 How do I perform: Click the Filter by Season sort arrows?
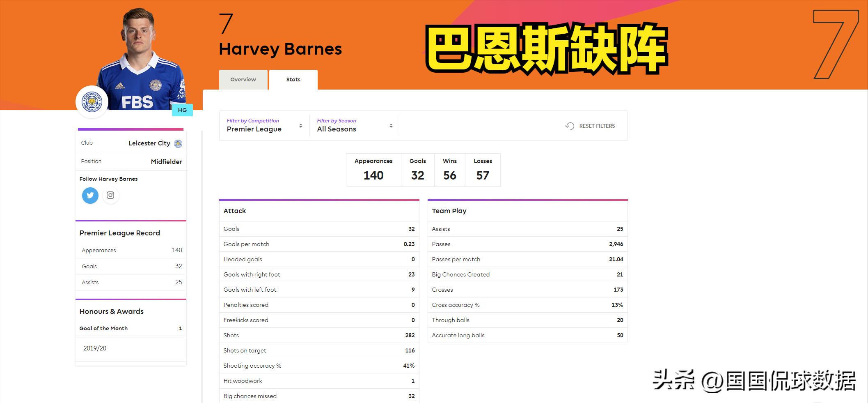[x=391, y=126]
